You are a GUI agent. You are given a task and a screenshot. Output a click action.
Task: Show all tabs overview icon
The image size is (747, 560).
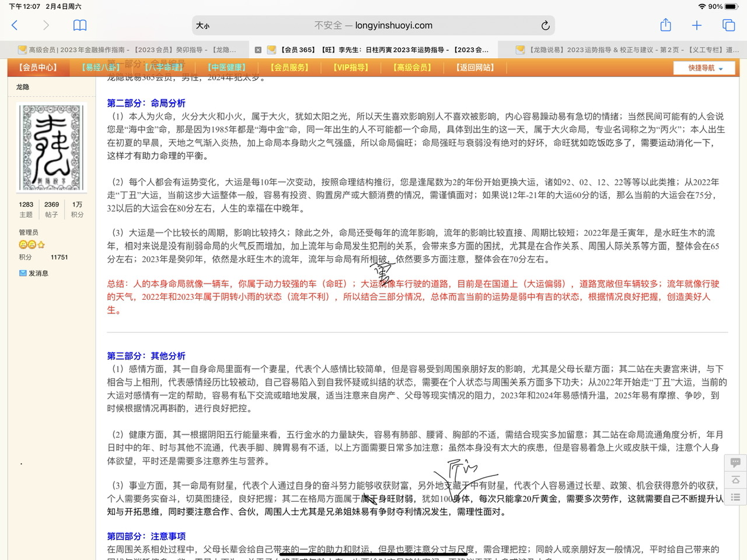coord(728,25)
